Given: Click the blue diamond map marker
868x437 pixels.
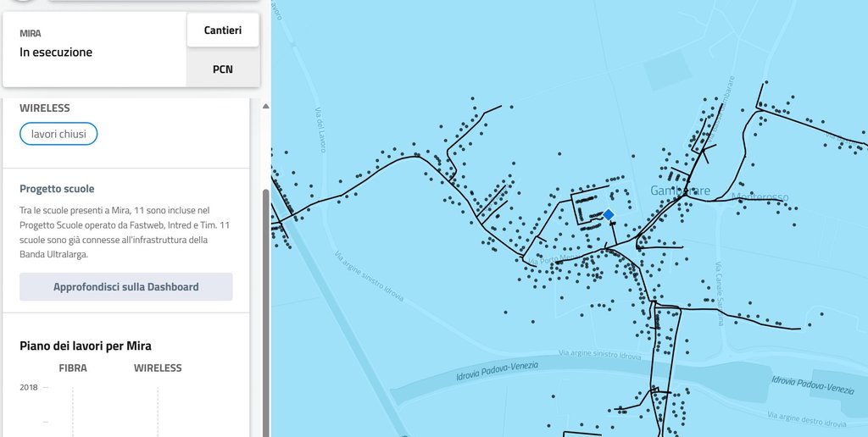Looking at the screenshot, I should click(x=608, y=215).
